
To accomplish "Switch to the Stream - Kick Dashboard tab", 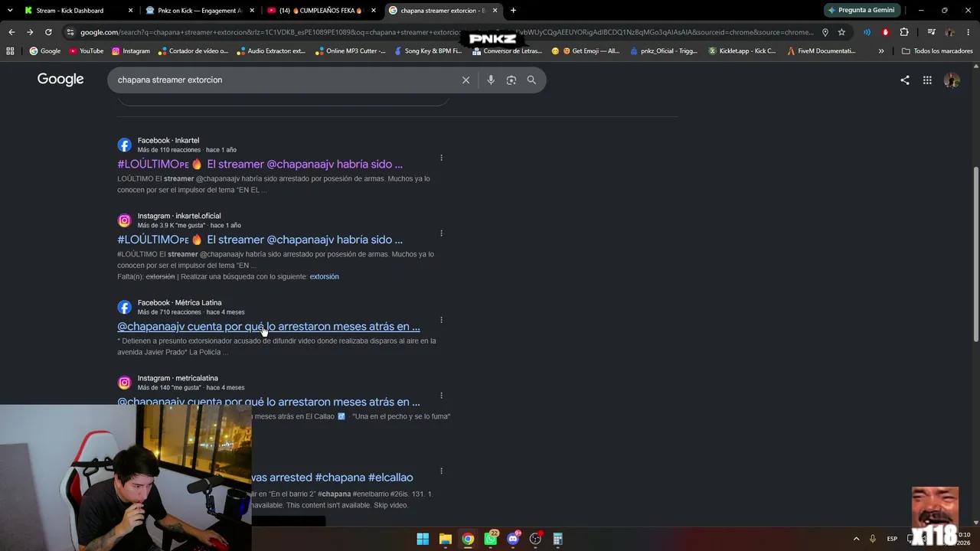I will (77, 11).
